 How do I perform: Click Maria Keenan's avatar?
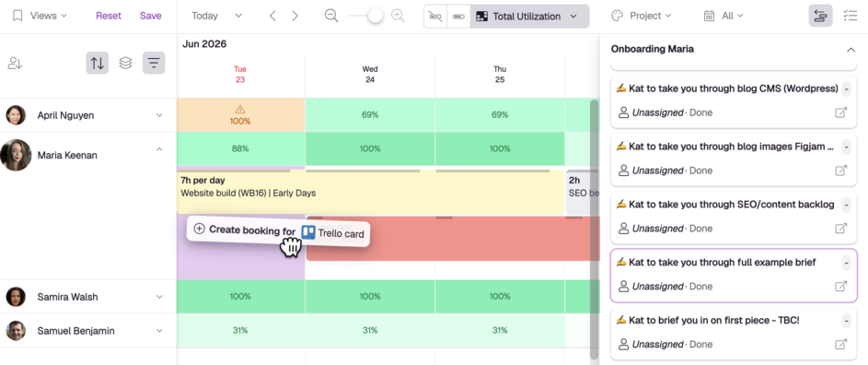tap(16, 155)
